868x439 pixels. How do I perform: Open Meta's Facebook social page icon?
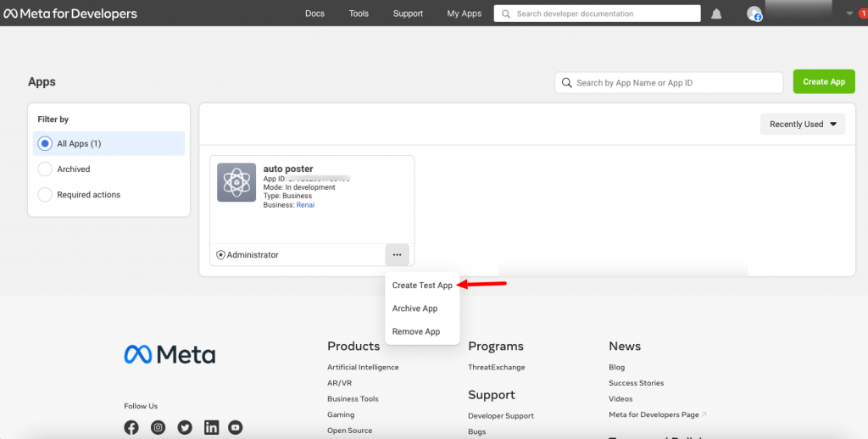coord(131,427)
